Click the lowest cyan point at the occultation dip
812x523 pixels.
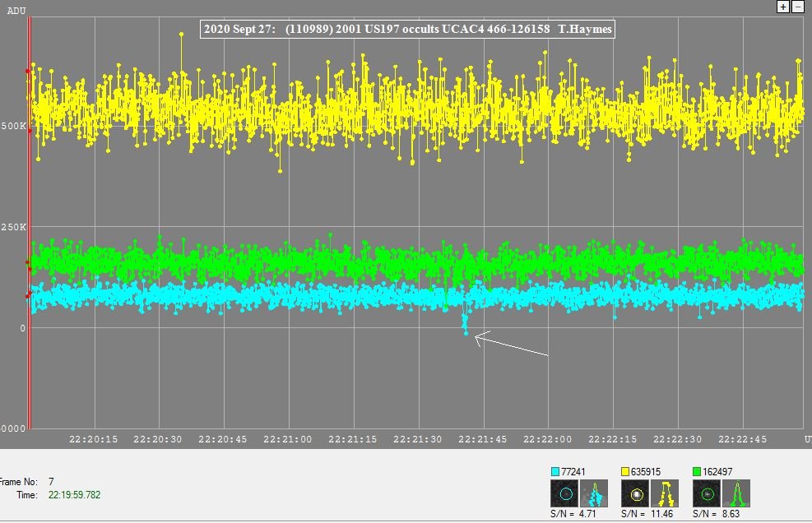point(466,333)
